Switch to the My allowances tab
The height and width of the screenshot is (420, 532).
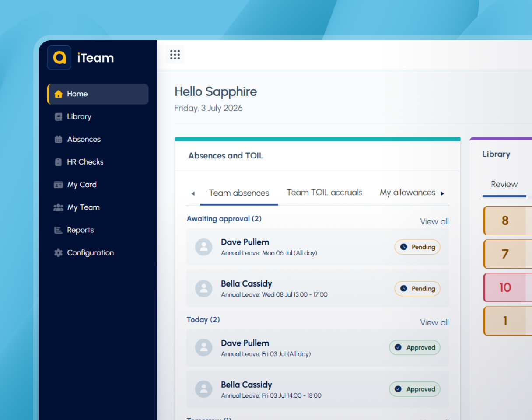tap(407, 192)
